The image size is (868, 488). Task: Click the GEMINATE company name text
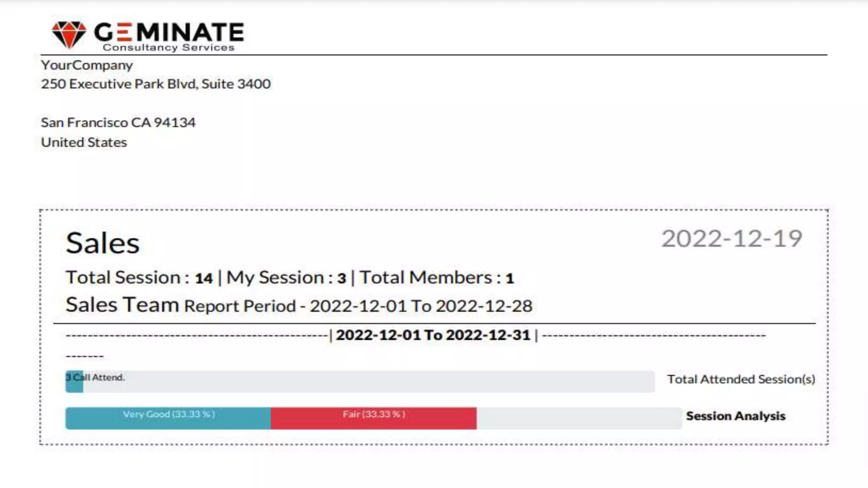coord(169,32)
